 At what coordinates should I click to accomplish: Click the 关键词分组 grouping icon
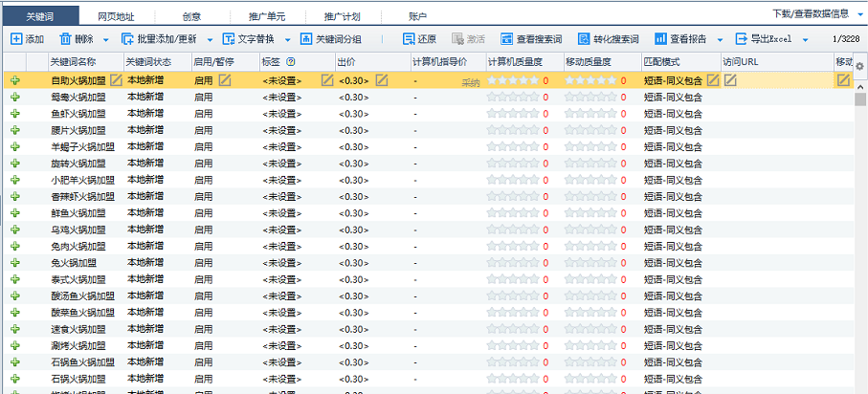306,39
